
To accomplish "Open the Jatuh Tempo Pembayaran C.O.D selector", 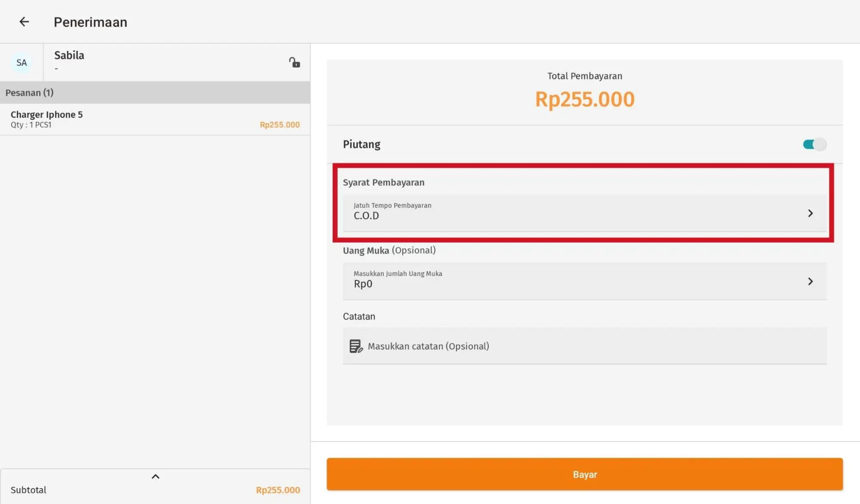I will pos(576,213).
